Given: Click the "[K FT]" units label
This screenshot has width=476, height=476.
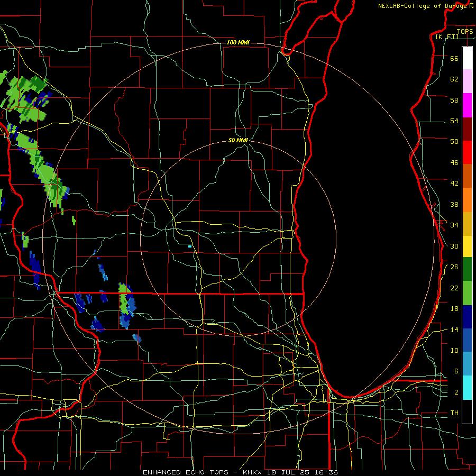Looking at the screenshot, I should 447,36.
